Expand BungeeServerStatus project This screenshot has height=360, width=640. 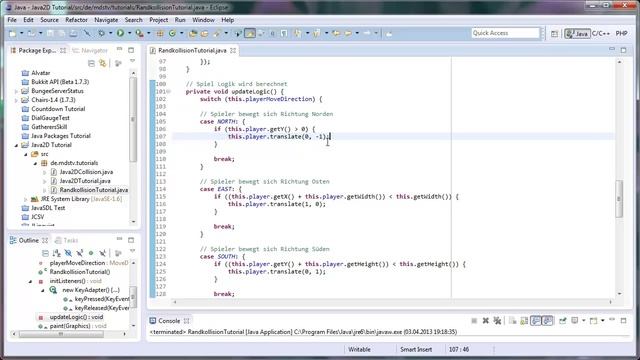16,91
